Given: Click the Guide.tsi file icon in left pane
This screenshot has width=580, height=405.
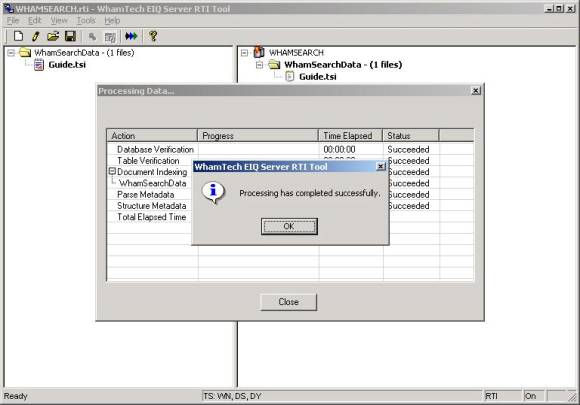Looking at the screenshot, I should pos(38,65).
